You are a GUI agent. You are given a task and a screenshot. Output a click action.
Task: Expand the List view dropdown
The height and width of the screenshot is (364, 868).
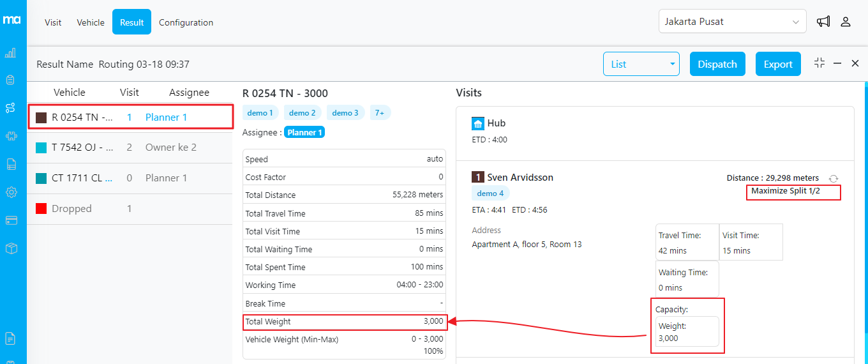pos(642,64)
